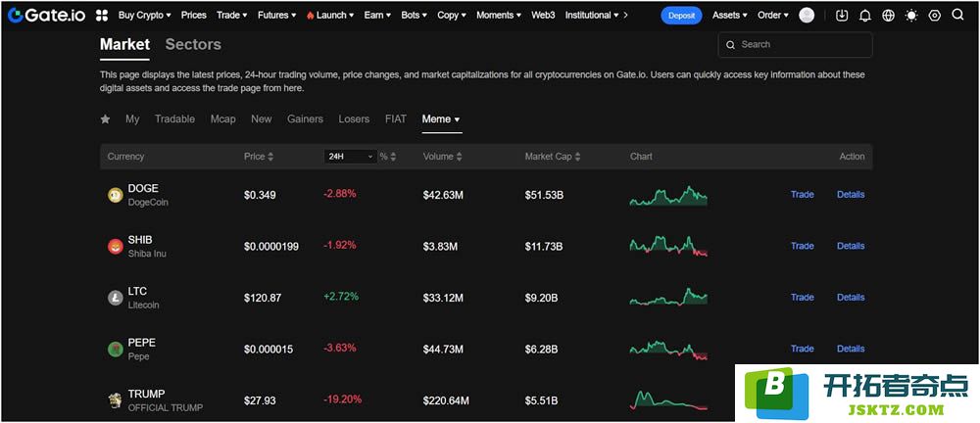Click Trade for PEPE

pyautogui.click(x=802, y=349)
